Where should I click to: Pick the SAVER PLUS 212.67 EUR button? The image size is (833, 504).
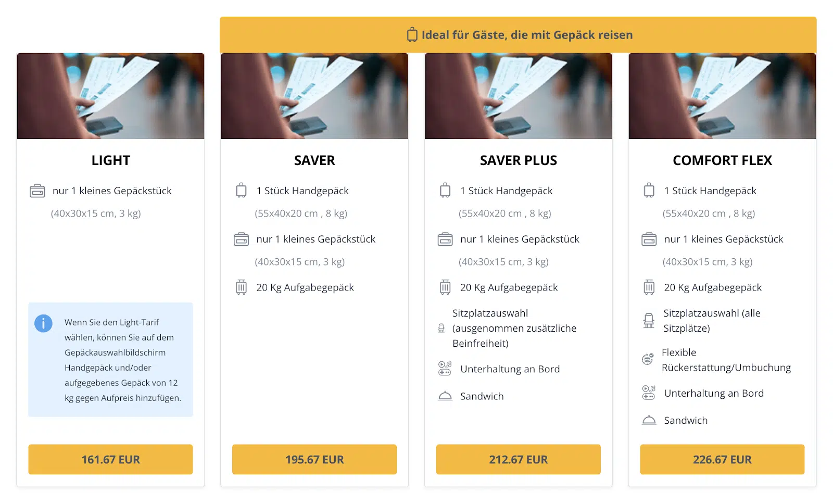[x=519, y=459]
